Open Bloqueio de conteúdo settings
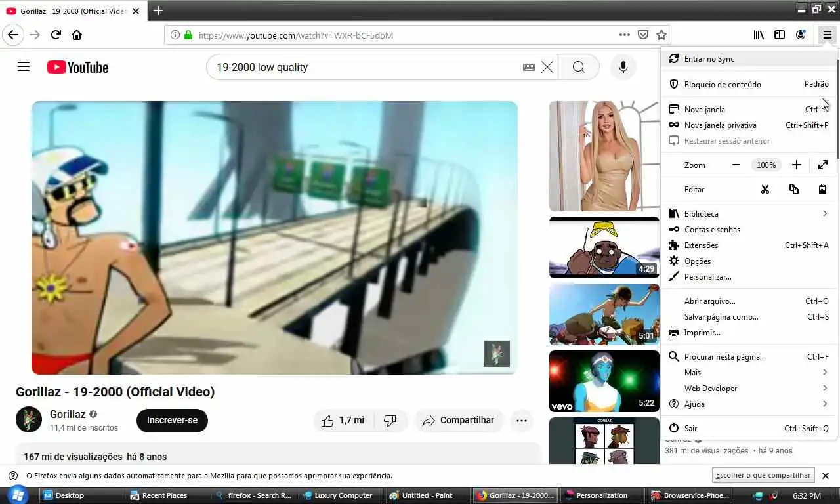This screenshot has width=840, height=504. click(x=749, y=84)
